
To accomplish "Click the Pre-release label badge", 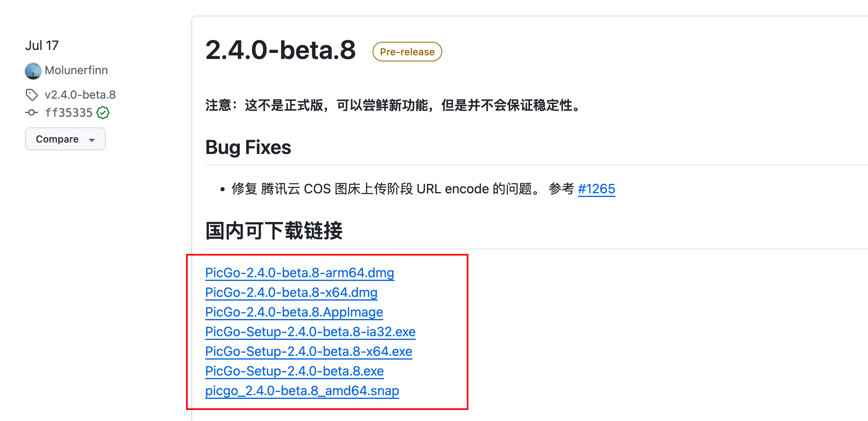I will coord(407,52).
